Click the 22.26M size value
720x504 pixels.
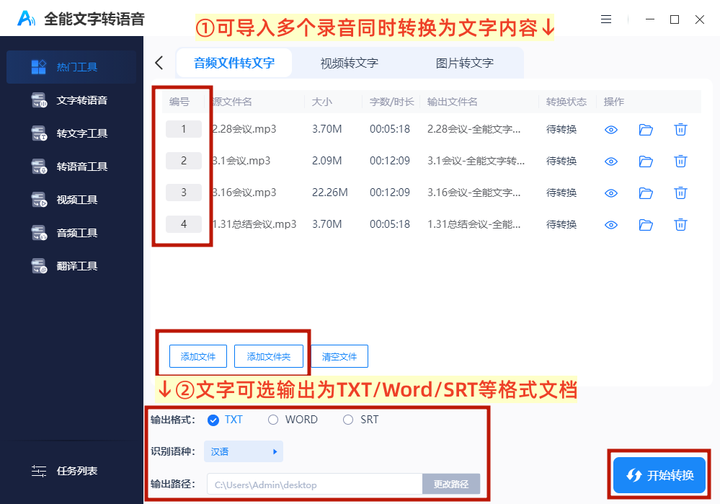tap(330, 192)
